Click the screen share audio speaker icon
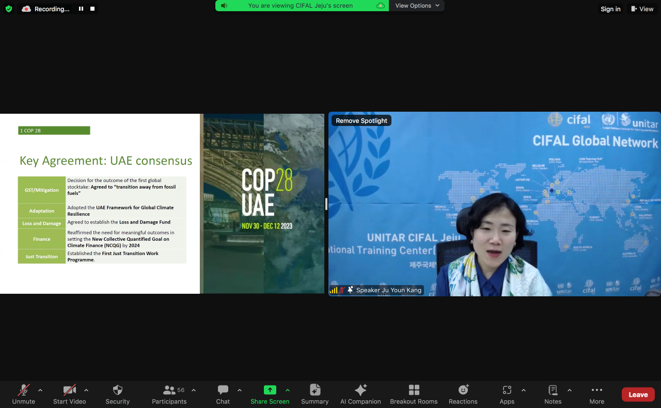The width and height of the screenshot is (661, 408). [x=224, y=5]
